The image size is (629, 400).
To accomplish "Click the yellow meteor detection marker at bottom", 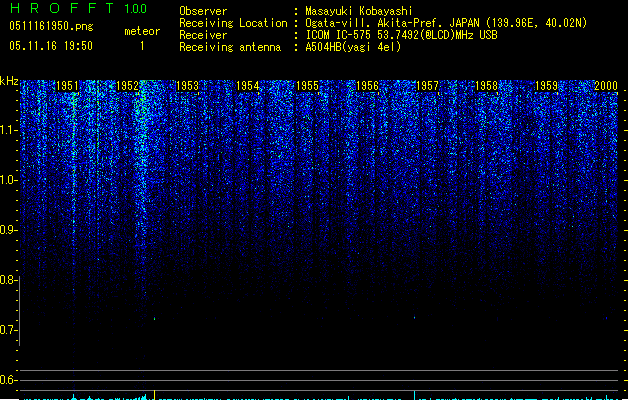I will pyautogui.click(x=154, y=395).
